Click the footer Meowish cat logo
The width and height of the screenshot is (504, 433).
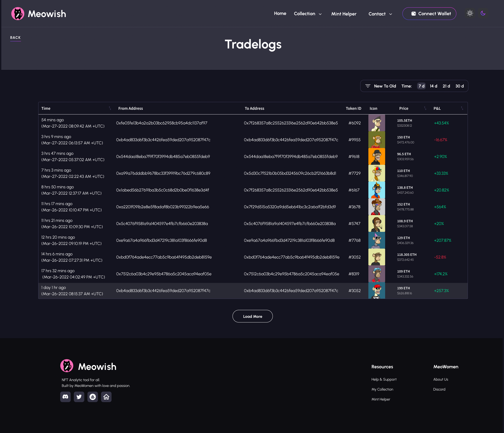pos(67,366)
